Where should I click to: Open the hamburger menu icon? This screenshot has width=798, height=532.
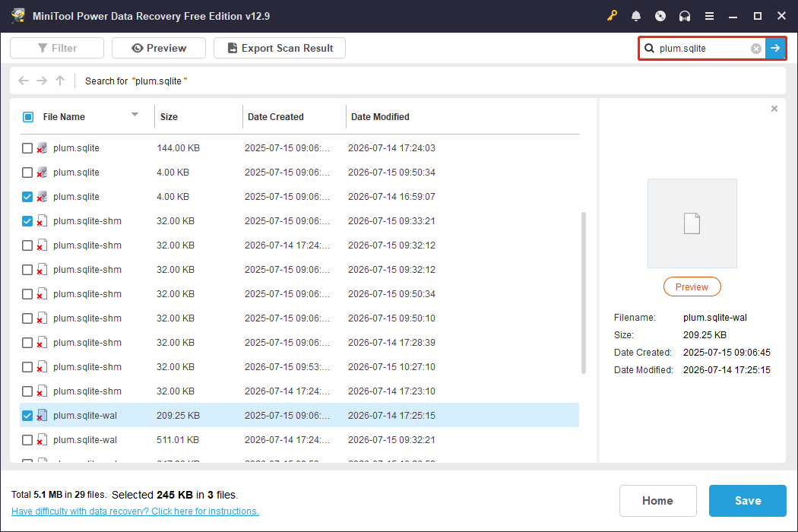[709, 16]
